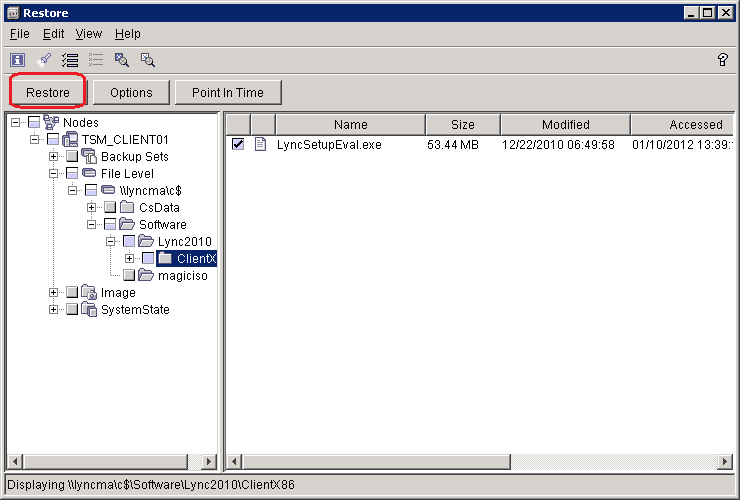Select the Backup Sets node icon
Screen dimensions: 740x500
[89, 156]
